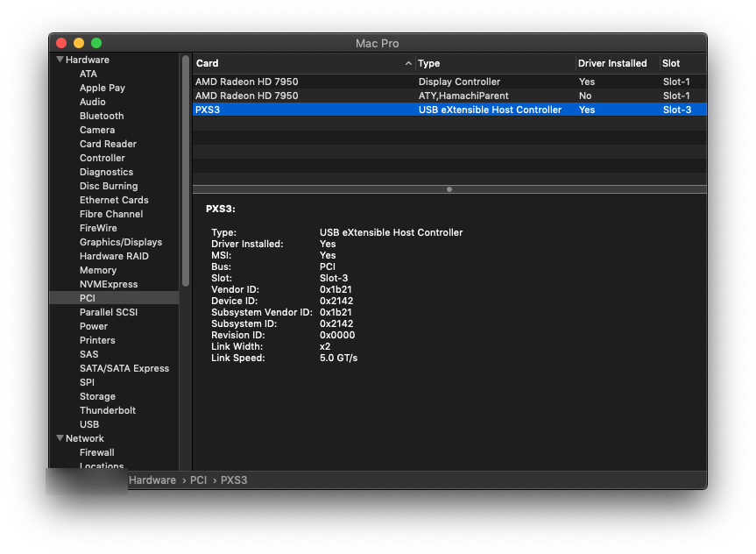Open SATA/SATA Express information
This screenshot has height=554, width=756.
pos(124,367)
